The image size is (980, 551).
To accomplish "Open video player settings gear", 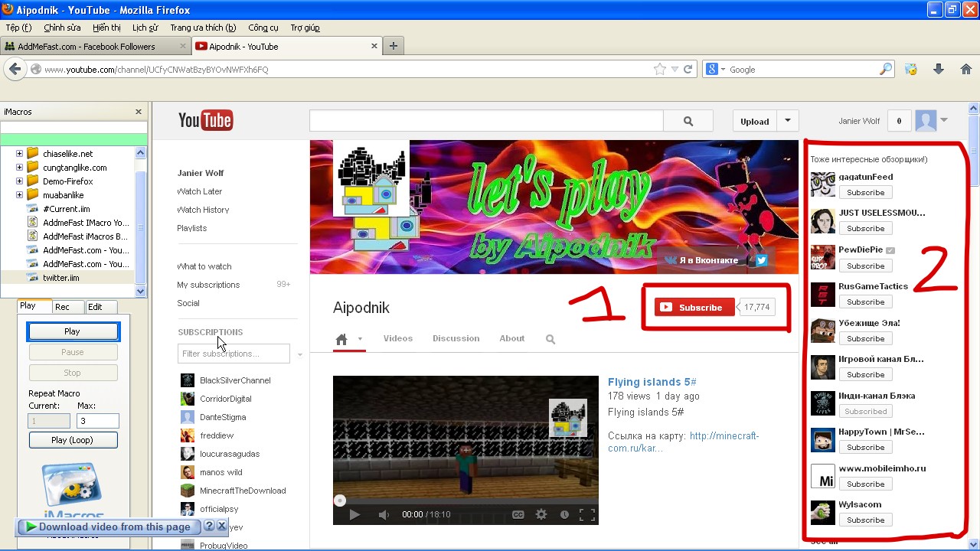I will pos(541,515).
